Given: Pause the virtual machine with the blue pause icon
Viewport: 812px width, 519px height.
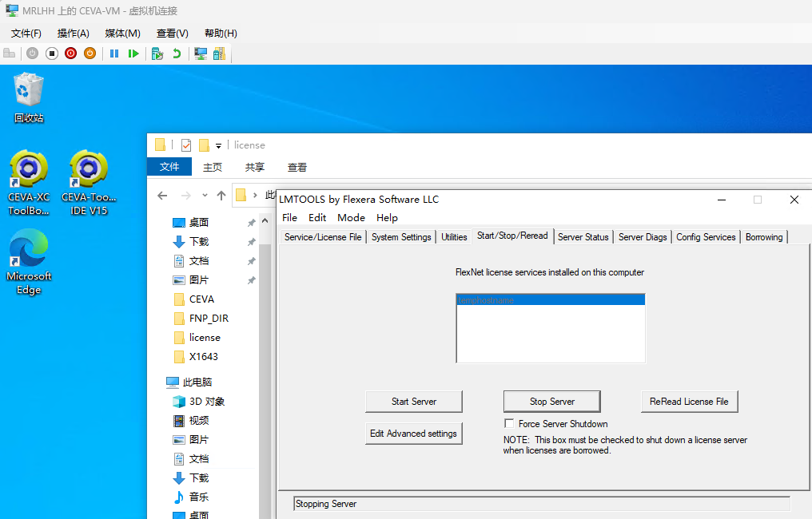Looking at the screenshot, I should 114,53.
